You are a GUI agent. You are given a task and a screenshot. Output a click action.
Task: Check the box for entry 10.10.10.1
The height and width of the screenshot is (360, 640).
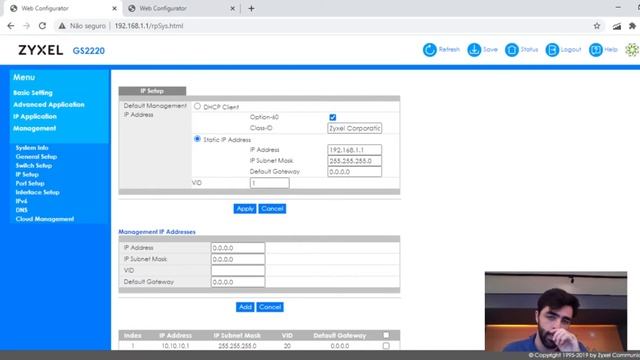coord(386,346)
